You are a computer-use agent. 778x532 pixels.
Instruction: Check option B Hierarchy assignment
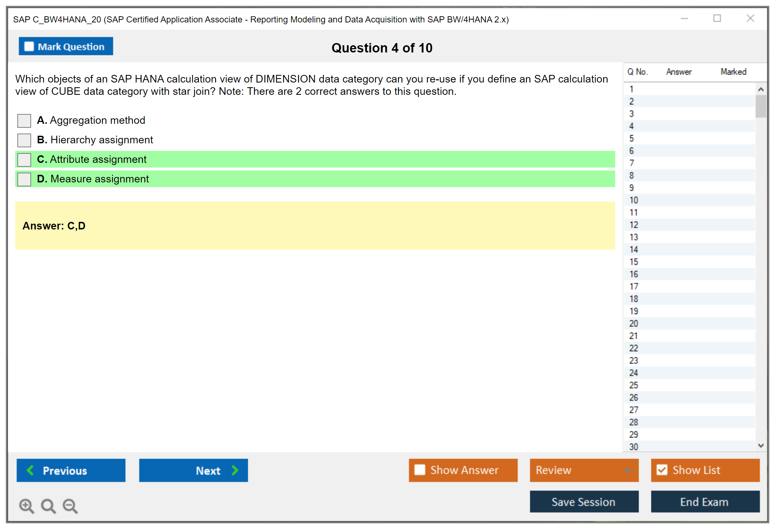tap(24, 140)
